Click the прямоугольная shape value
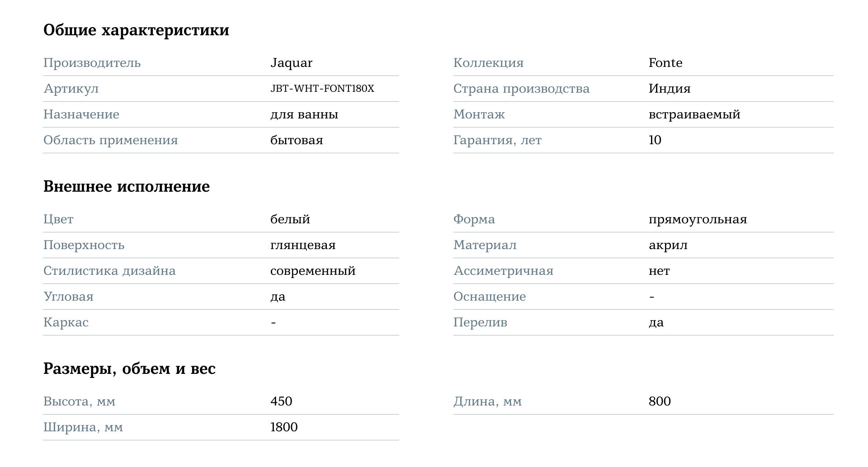Viewport: 868px width, 467px height. [698, 219]
